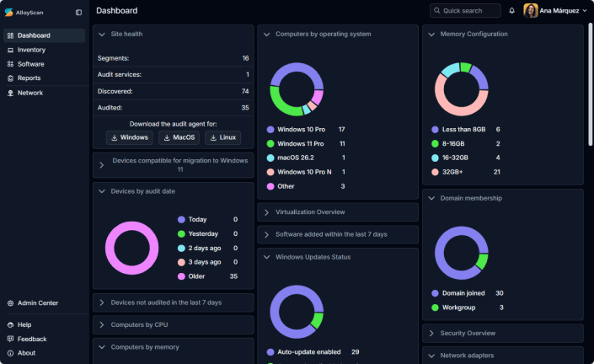Image resolution: width=594 pixels, height=364 pixels.
Task: Open the Network page
Action: coord(44,93)
